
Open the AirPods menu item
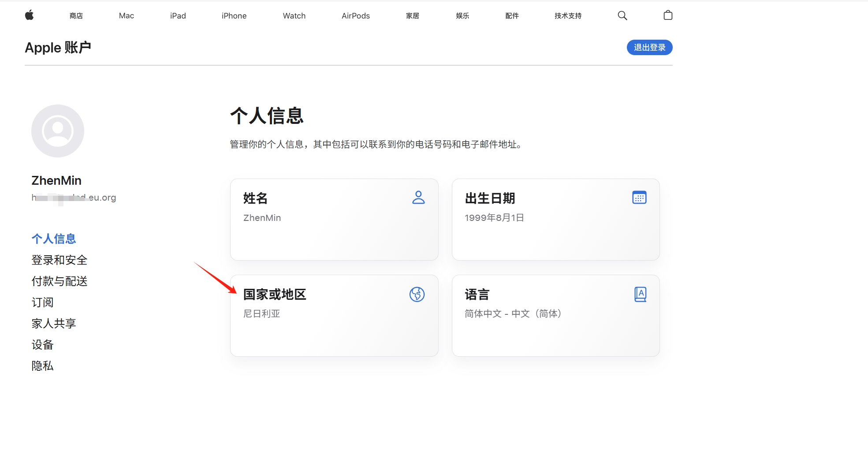(x=356, y=16)
